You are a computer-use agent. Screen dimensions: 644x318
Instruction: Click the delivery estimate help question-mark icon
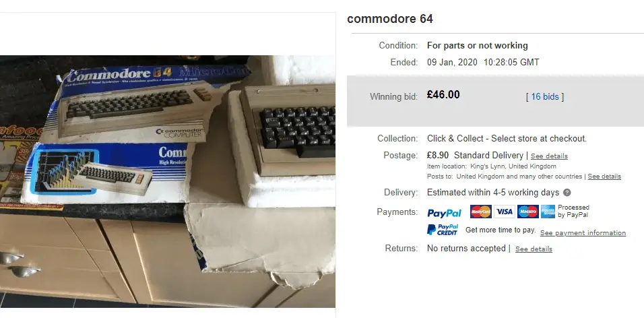pos(567,192)
